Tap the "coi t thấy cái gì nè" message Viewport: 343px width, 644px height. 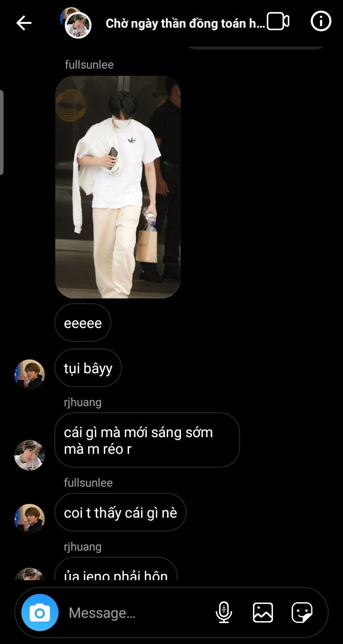point(121,512)
